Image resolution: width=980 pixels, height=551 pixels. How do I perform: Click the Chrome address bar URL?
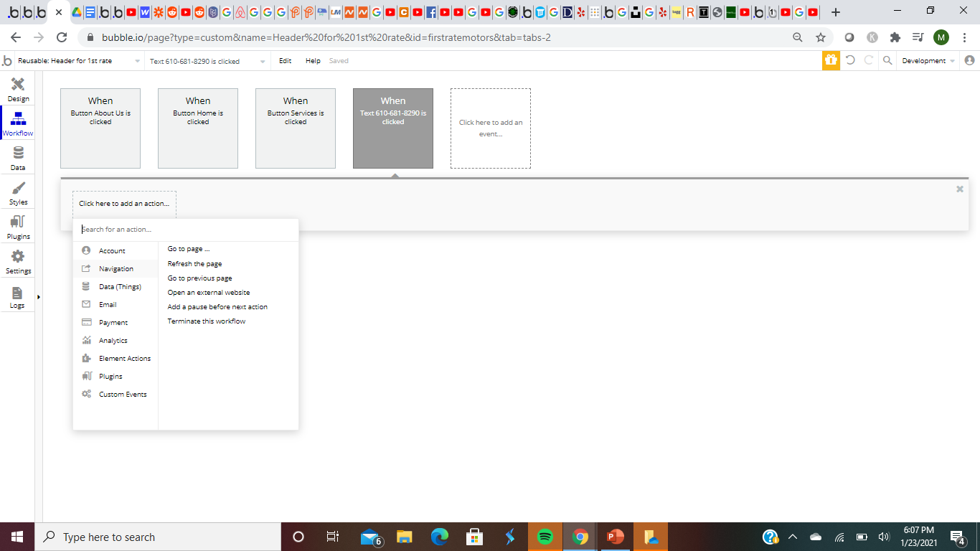click(326, 37)
